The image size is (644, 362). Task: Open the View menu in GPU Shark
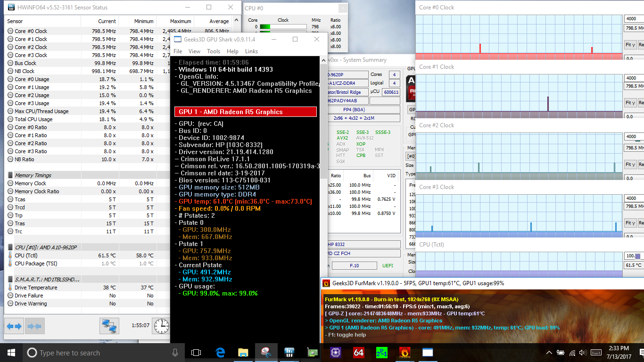click(194, 51)
